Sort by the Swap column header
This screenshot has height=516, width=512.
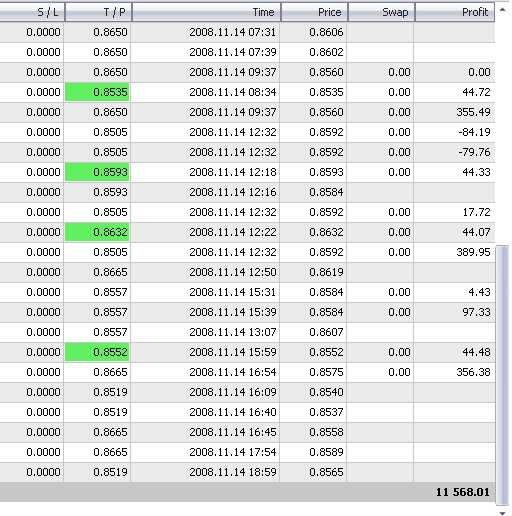[381, 12]
